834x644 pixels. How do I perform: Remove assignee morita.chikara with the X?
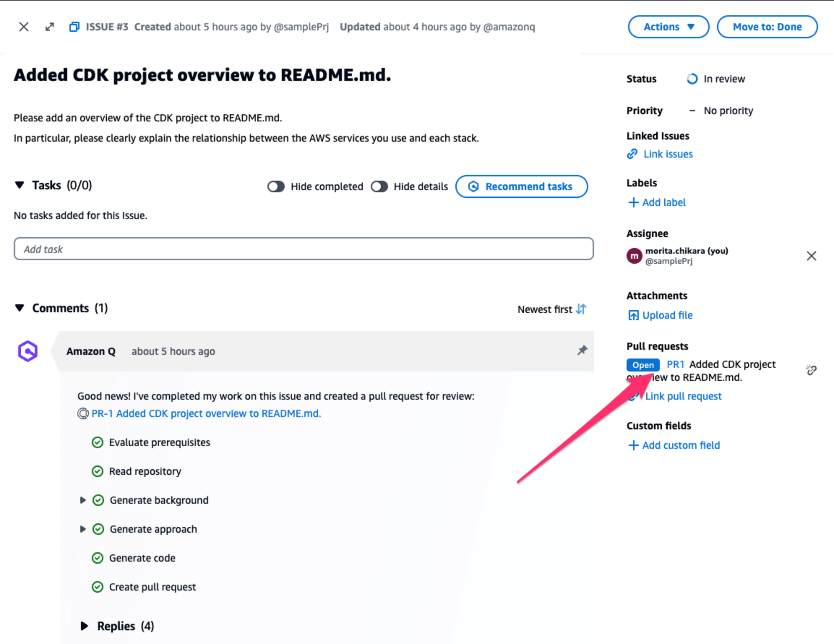click(811, 256)
